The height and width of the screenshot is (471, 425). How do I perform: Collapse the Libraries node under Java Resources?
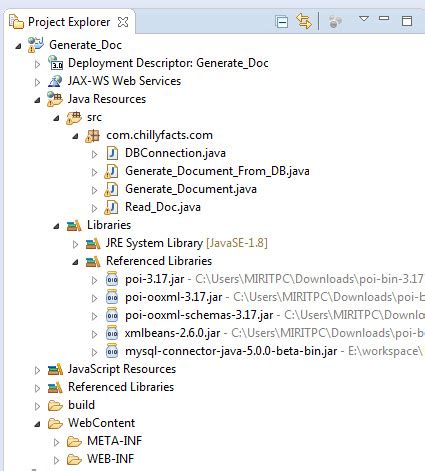click(56, 226)
